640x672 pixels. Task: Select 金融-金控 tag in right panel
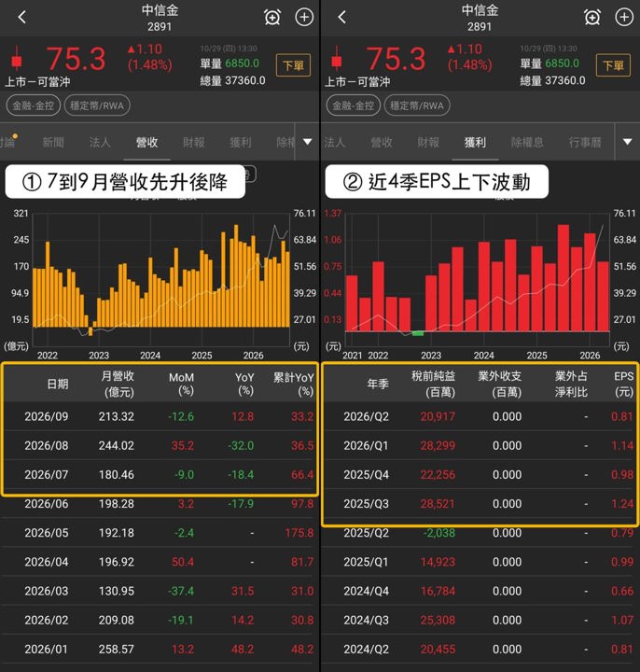pos(353,105)
